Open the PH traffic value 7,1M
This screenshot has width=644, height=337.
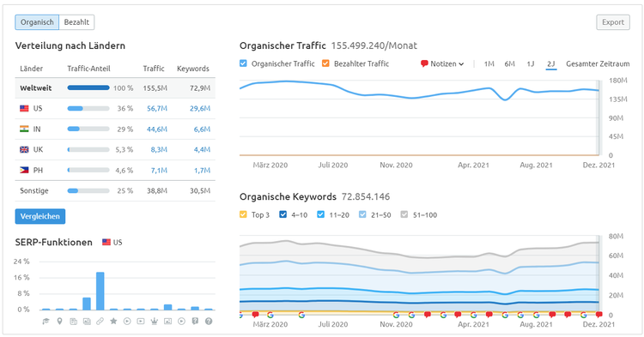tap(159, 170)
